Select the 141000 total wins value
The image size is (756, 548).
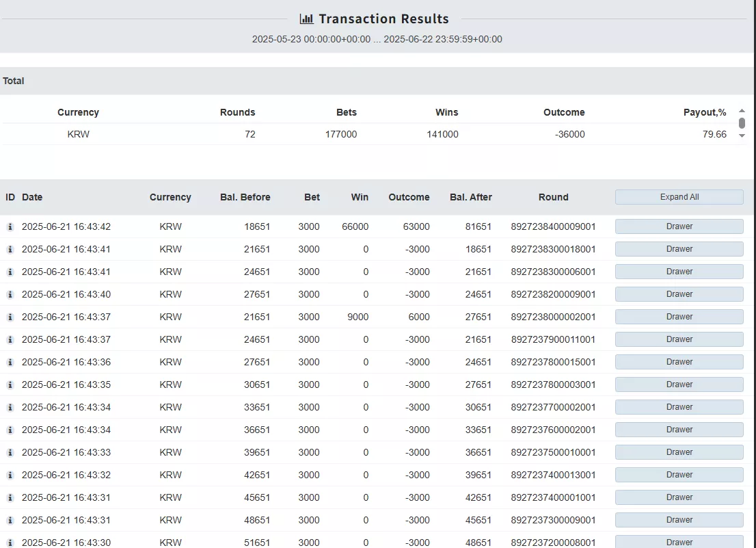(x=443, y=135)
